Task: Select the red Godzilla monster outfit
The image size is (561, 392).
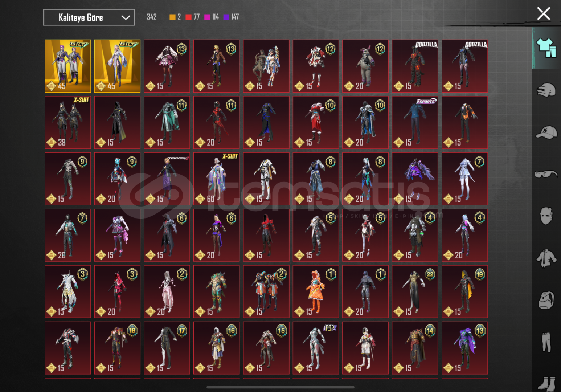Action: pyautogui.click(x=415, y=66)
